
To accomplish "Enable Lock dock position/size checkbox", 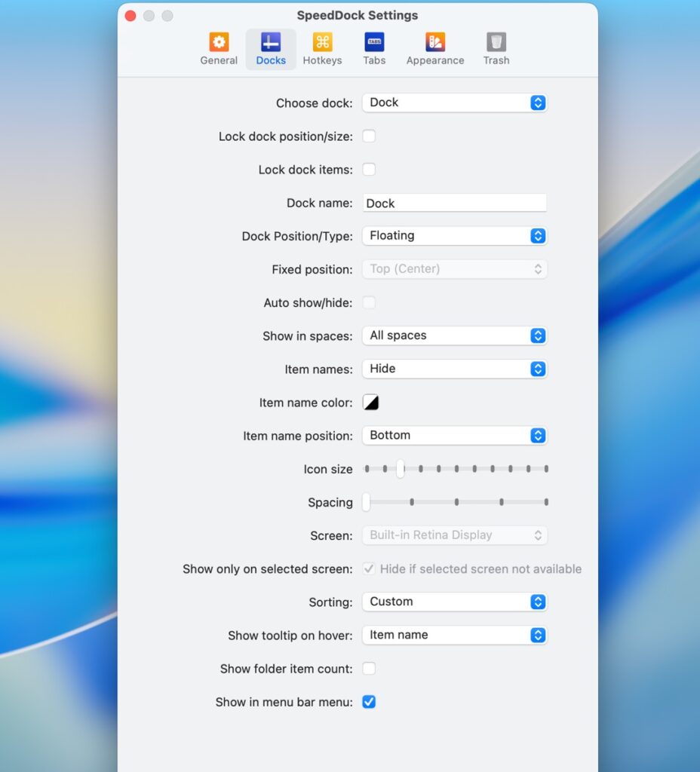I will tap(369, 136).
